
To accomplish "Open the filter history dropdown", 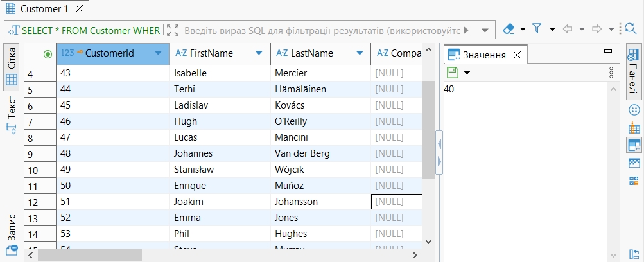I will click(485, 30).
